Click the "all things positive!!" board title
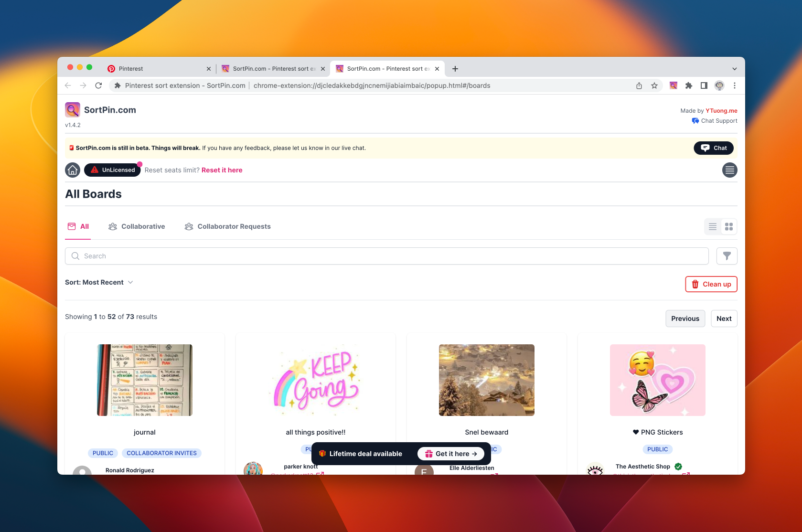 pos(316,432)
